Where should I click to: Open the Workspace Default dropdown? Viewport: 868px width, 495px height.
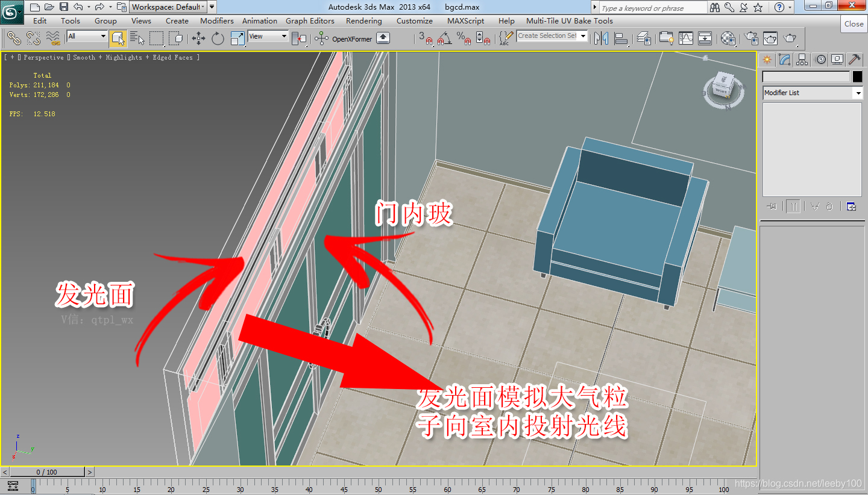click(168, 7)
